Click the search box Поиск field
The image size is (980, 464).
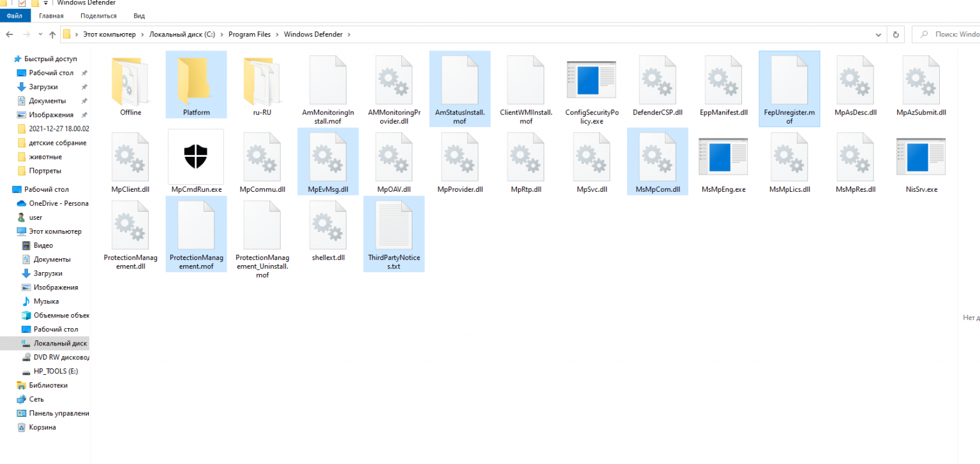[946, 34]
